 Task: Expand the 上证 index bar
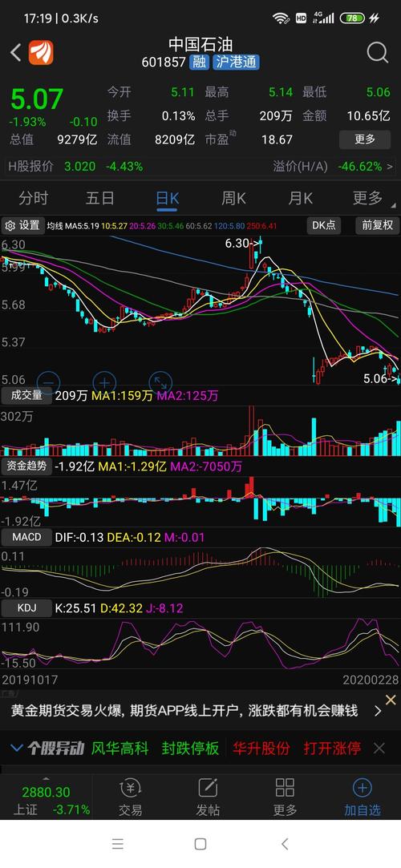(x=46, y=797)
